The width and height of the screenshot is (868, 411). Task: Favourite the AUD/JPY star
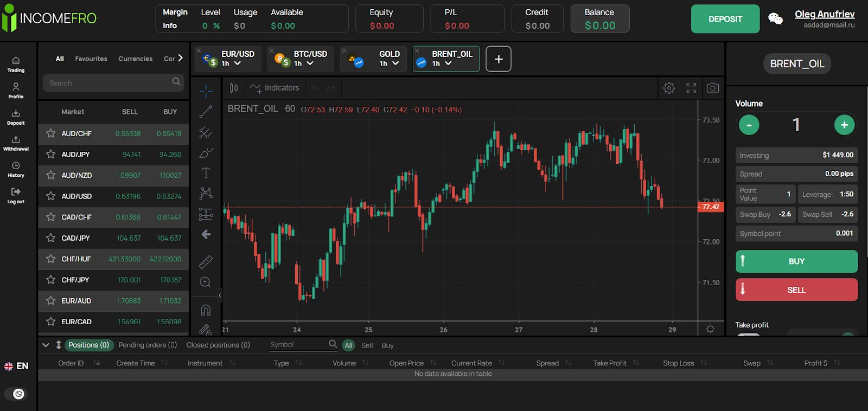point(51,154)
